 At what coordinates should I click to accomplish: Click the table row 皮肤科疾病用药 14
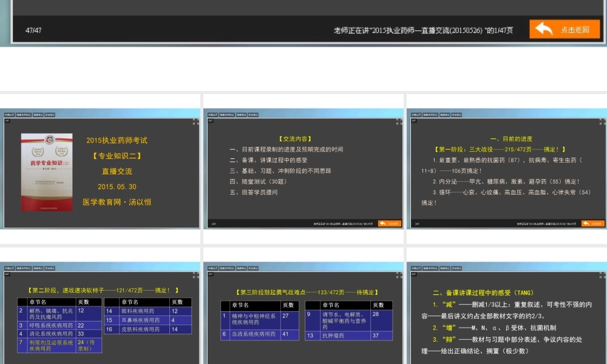point(148,329)
